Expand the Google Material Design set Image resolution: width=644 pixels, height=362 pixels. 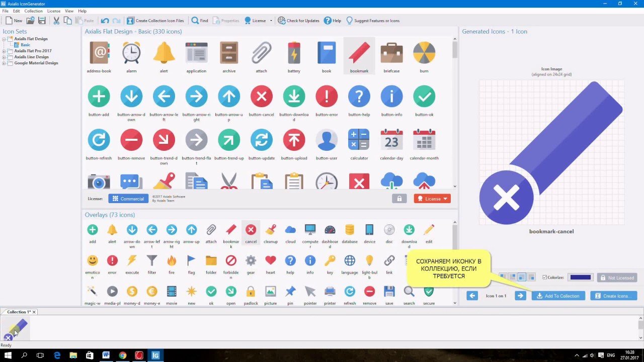[x=4, y=63]
